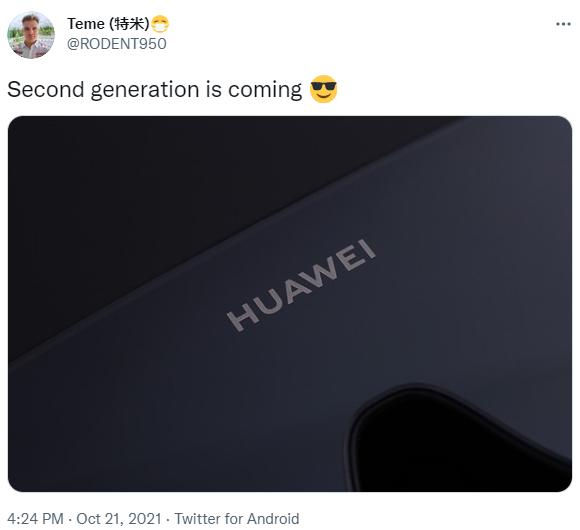
Task: Open the 4:24 PM timestamp link
Action: point(35,519)
